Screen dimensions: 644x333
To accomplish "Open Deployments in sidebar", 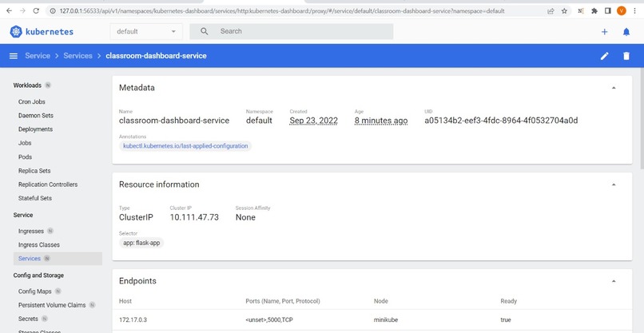I will (35, 129).
